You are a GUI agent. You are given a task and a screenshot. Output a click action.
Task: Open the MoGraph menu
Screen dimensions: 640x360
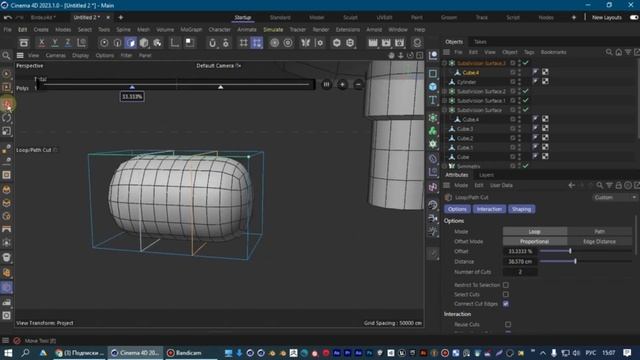(x=191, y=30)
